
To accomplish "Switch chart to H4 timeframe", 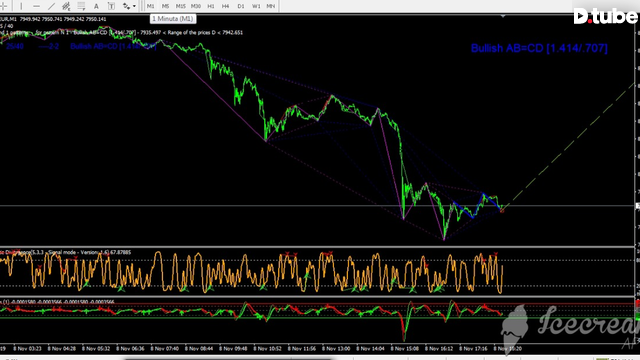I will point(225,6).
